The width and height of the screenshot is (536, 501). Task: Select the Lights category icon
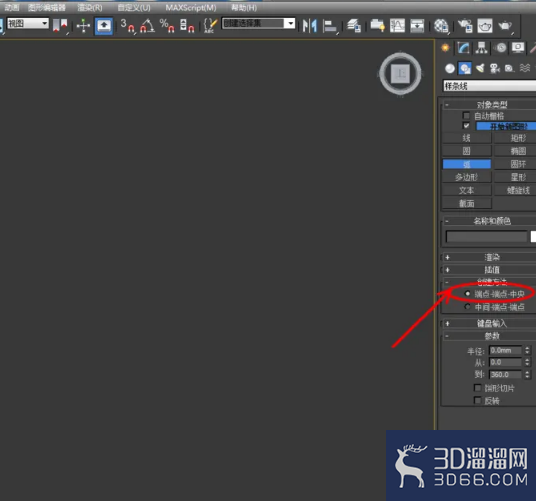tap(480, 69)
